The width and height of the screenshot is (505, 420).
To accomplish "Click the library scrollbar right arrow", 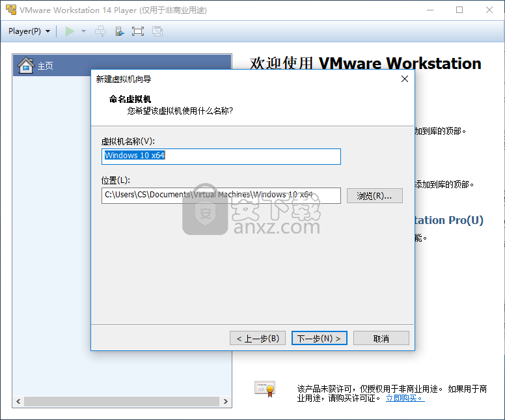I will coord(225,401).
